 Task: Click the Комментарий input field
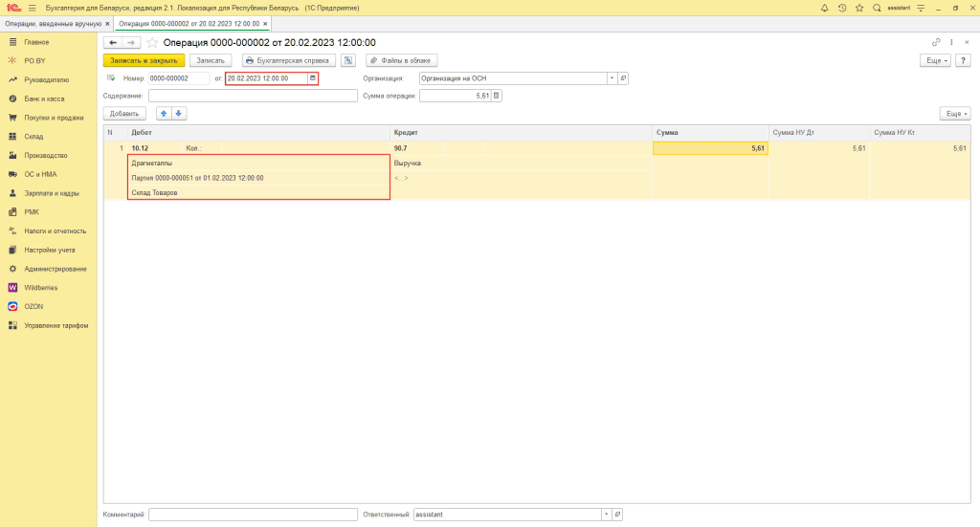(x=253, y=515)
